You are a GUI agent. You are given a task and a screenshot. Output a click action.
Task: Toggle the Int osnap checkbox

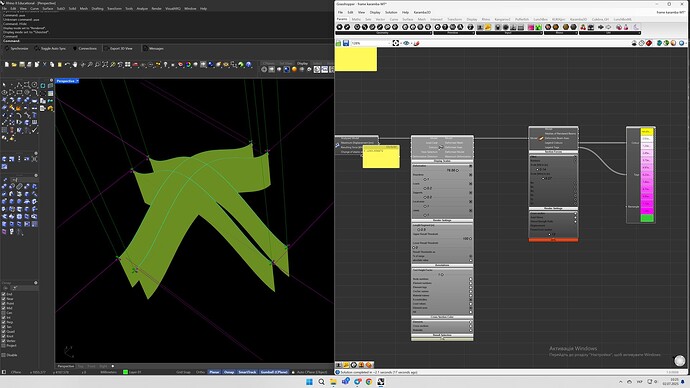(4, 318)
